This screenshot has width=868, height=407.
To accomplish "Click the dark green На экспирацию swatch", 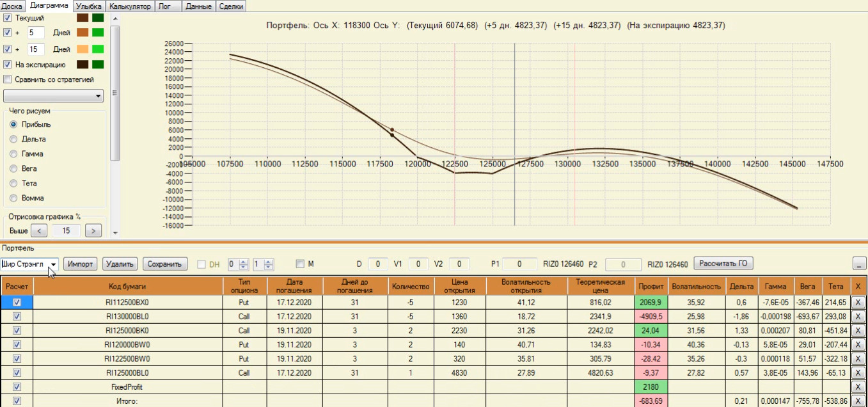I will (x=98, y=65).
